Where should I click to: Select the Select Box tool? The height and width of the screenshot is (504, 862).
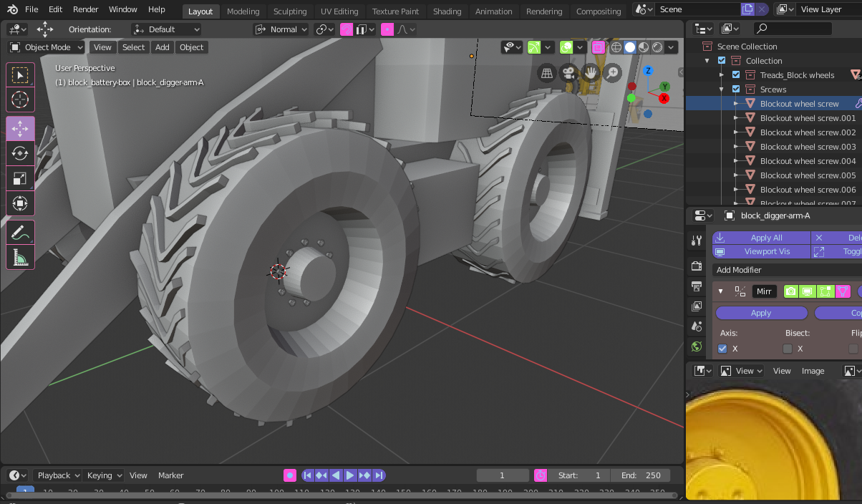coord(20,75)
